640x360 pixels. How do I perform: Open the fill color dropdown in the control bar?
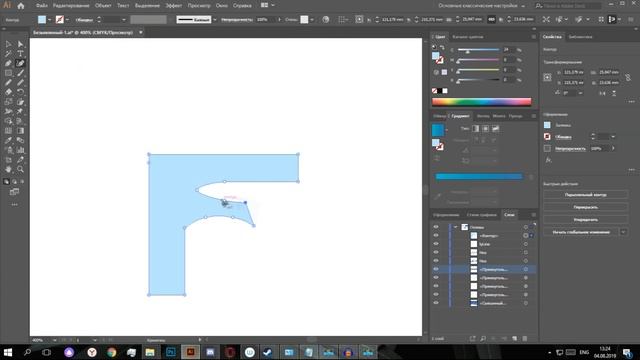click(x=49, y=20)
